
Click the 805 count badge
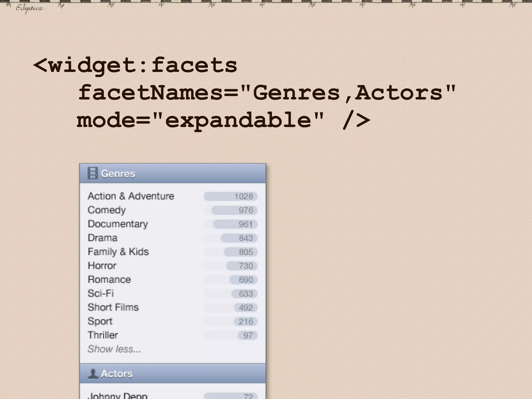click(x=241, y=252)
